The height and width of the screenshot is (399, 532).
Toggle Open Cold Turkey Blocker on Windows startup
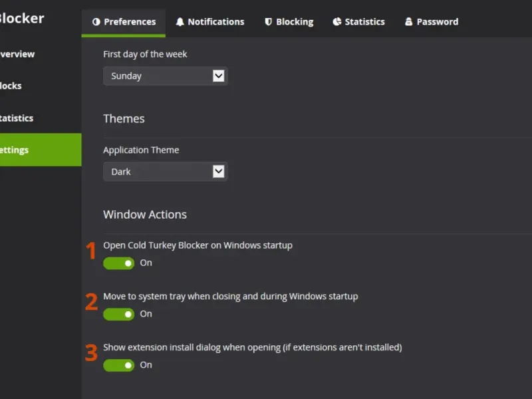(119, 263)
